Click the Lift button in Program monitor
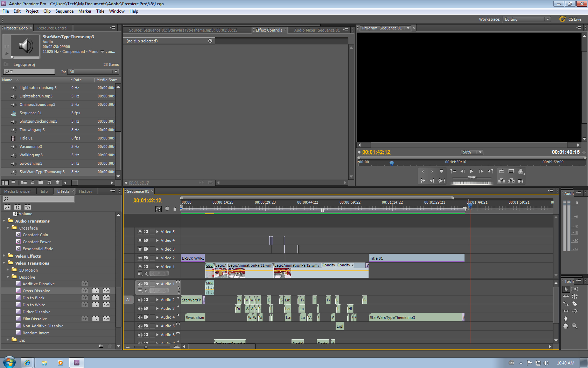This screenshot has height=368, width=588. point(502,181)
